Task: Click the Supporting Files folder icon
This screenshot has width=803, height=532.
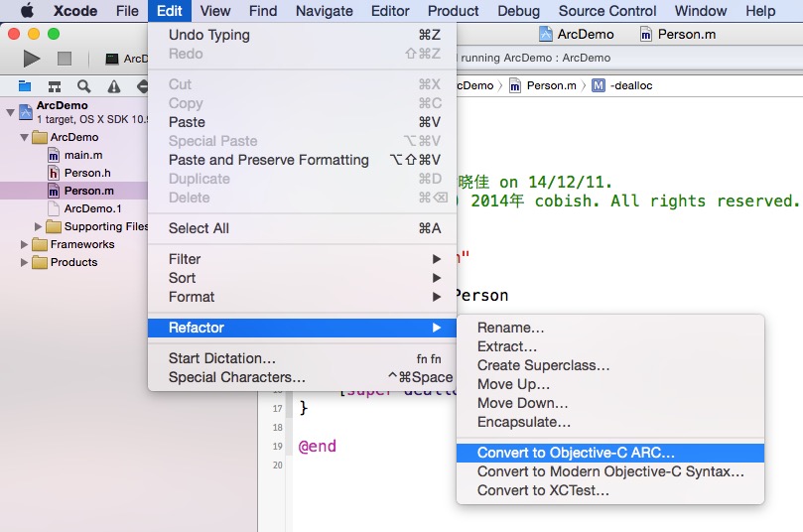Action: point(54,226)
